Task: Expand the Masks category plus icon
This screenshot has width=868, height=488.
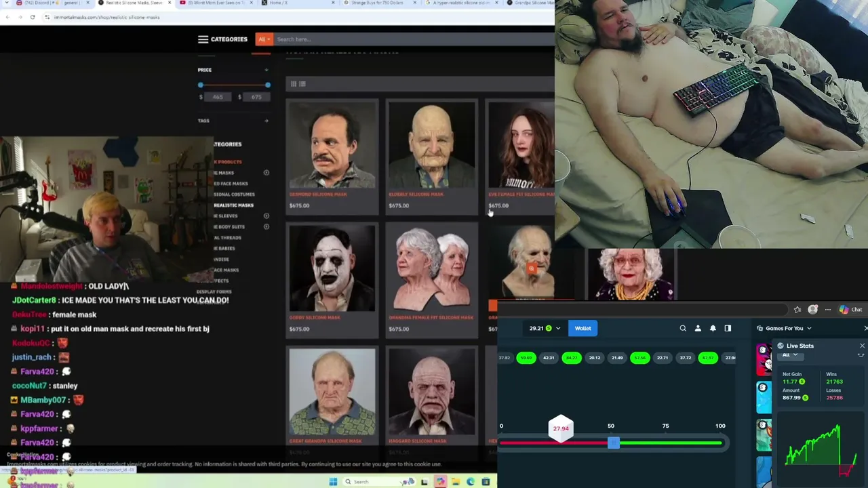Action: pyautogui.click(x=267, y=173)
